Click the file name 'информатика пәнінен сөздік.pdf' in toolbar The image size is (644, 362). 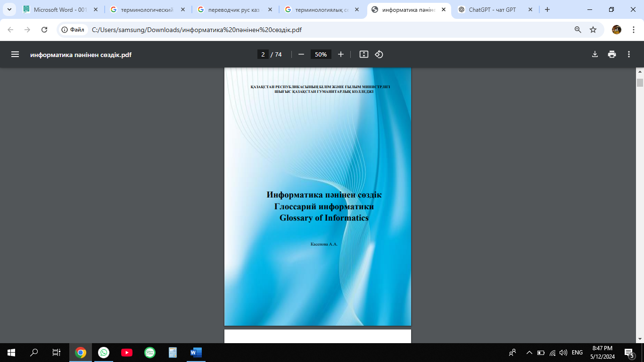(81, 55)
